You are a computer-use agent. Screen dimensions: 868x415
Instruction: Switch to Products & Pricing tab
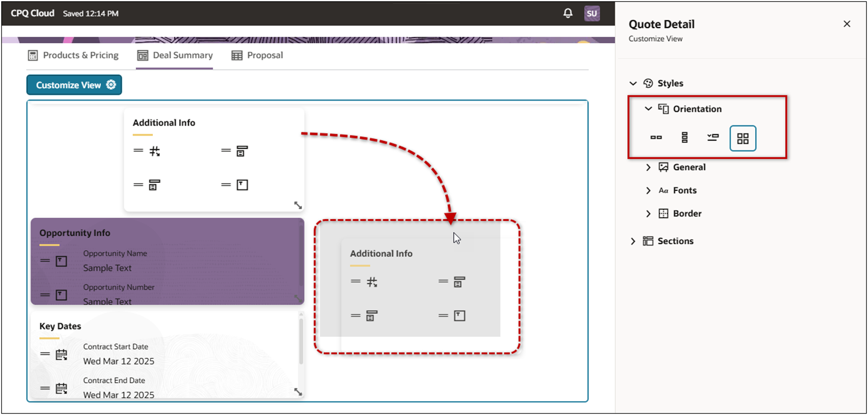(73, 56)
